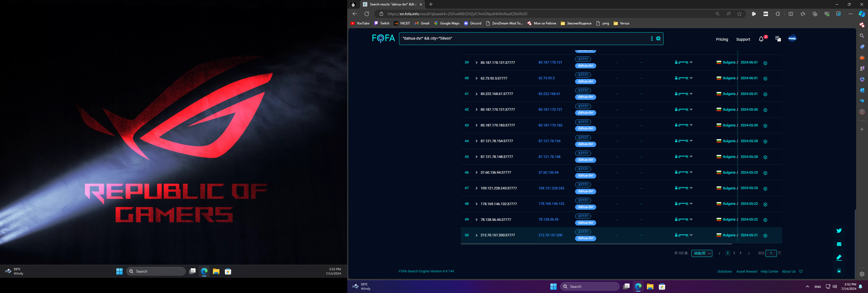Open the IP link 62.73.92.5
This screenshot has height=293, width=868.
[546, 78]
